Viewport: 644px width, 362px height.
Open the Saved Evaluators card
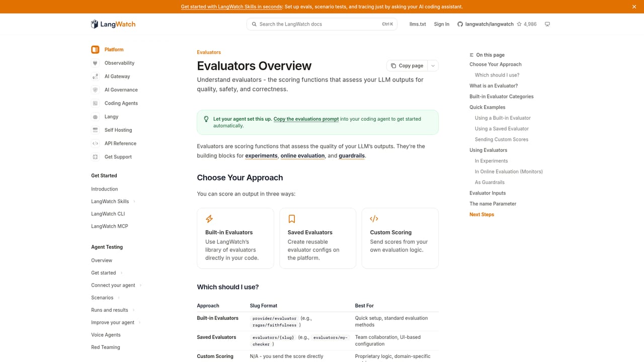pyautogui.click(x=318, y=238)
